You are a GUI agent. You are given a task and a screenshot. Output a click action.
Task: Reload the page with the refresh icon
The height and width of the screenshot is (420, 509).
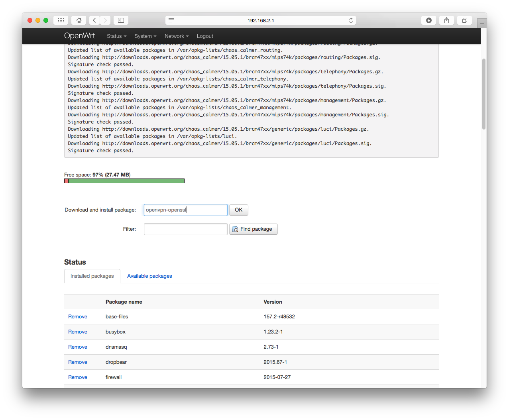(351, 20)
